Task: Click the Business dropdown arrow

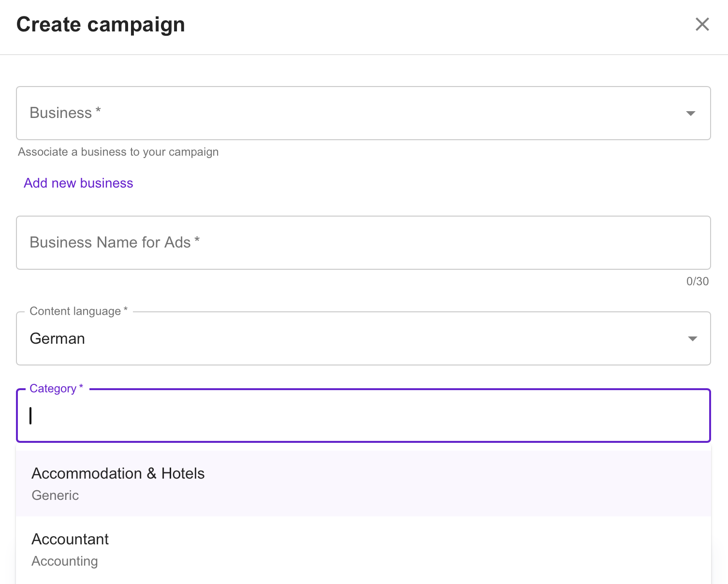Action: [690, 113]
